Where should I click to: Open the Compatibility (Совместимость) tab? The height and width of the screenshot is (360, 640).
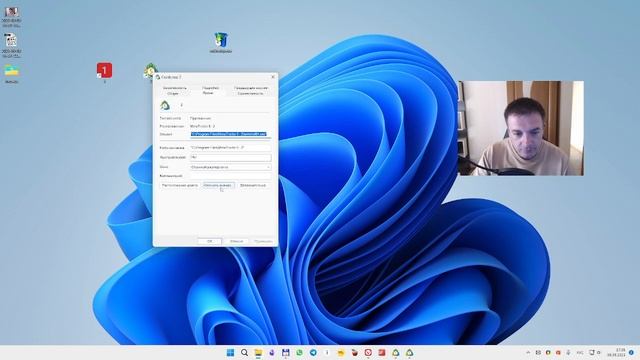pyautogui.click(x=250, y=93)
